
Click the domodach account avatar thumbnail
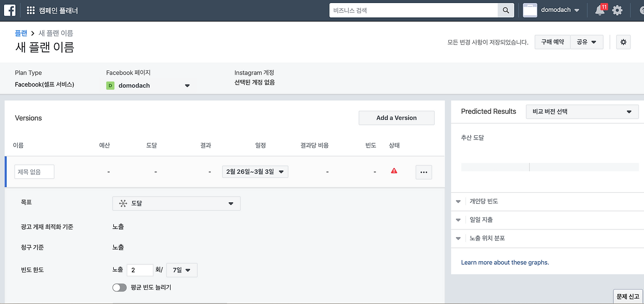click(x=530, y=10)
